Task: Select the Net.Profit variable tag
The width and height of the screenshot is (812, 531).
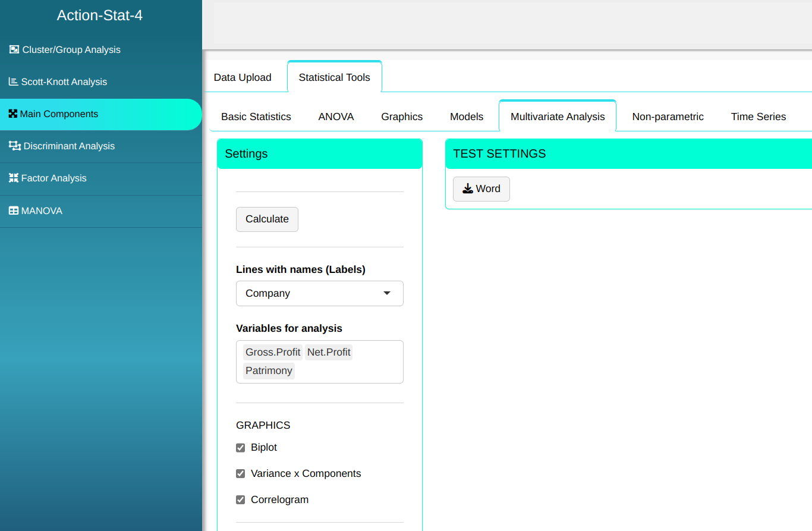Action: click(329, 353)
